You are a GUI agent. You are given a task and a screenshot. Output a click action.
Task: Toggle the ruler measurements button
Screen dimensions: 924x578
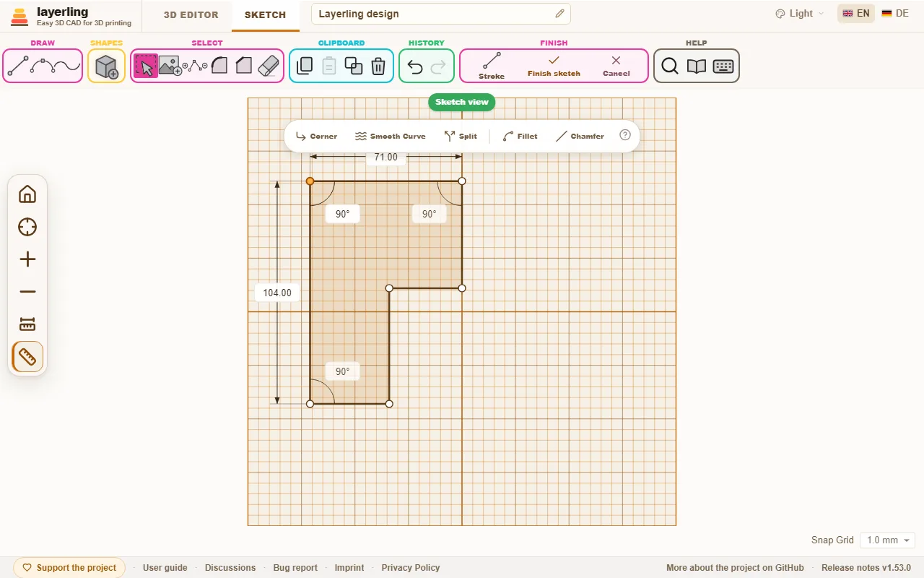coord(27,357)
